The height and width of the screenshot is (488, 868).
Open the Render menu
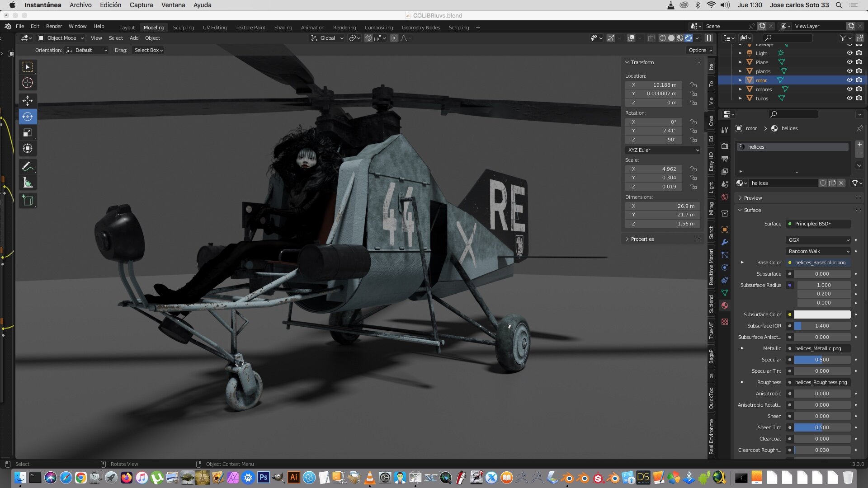click(54, 26)
